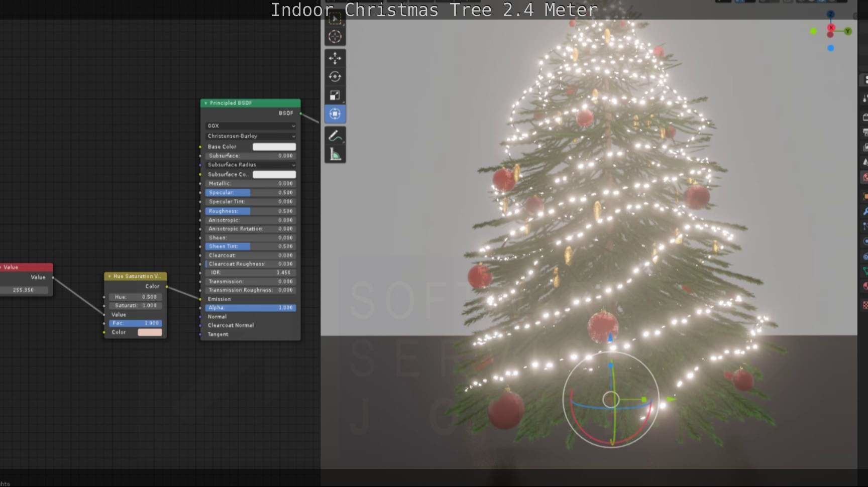The width and height of the screenshot is (868, 487).
Task: Click the Tangent input label
Action: 218,334
